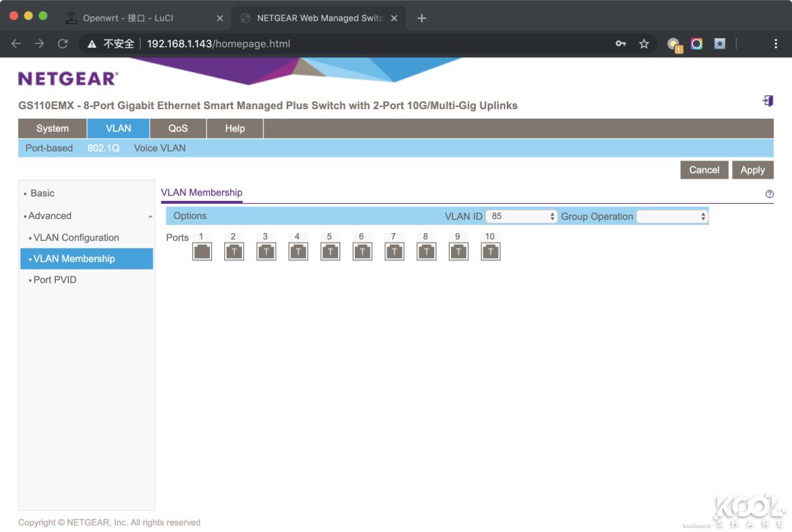Reload the page with refresh icon
Viewport: 792px width, 532px height.
[x=62, y=44]
